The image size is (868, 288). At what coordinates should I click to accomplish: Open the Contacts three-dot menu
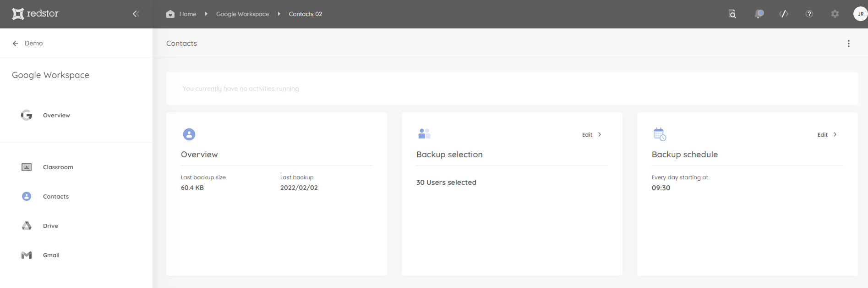(x=849, y=44)
